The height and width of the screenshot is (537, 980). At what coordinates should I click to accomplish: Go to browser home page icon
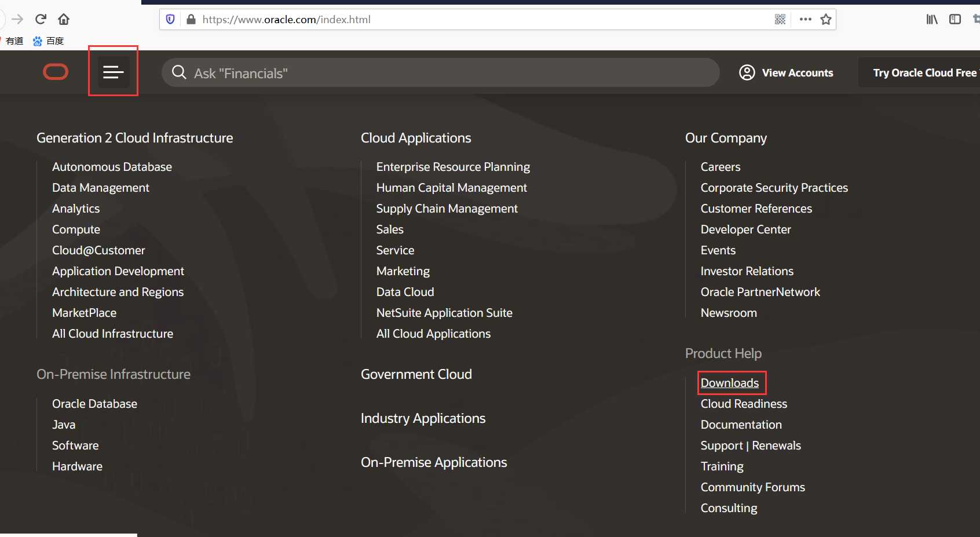(x=64, y=19)
